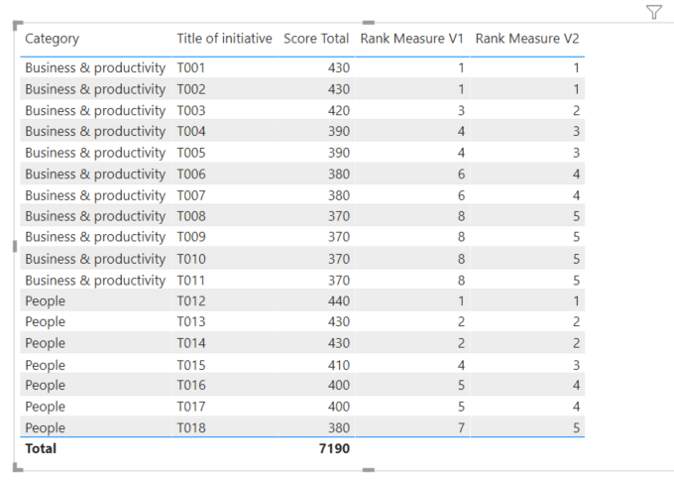Click Business & productivity in T001 row
The height and width of the screenshot is (483, 674).
tap(95, 68)
